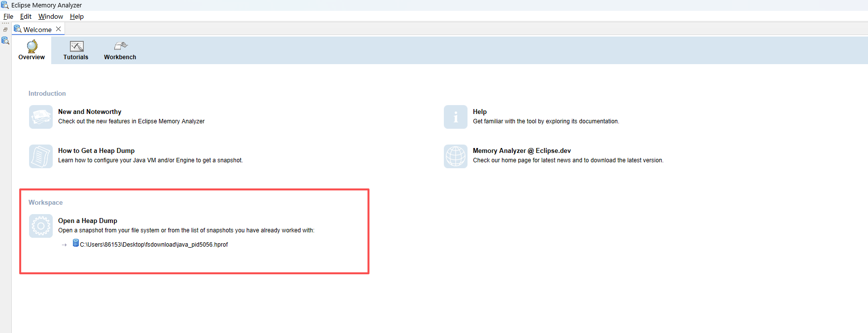
Task: Click the Introduction section heading
Action: [47, 94]
